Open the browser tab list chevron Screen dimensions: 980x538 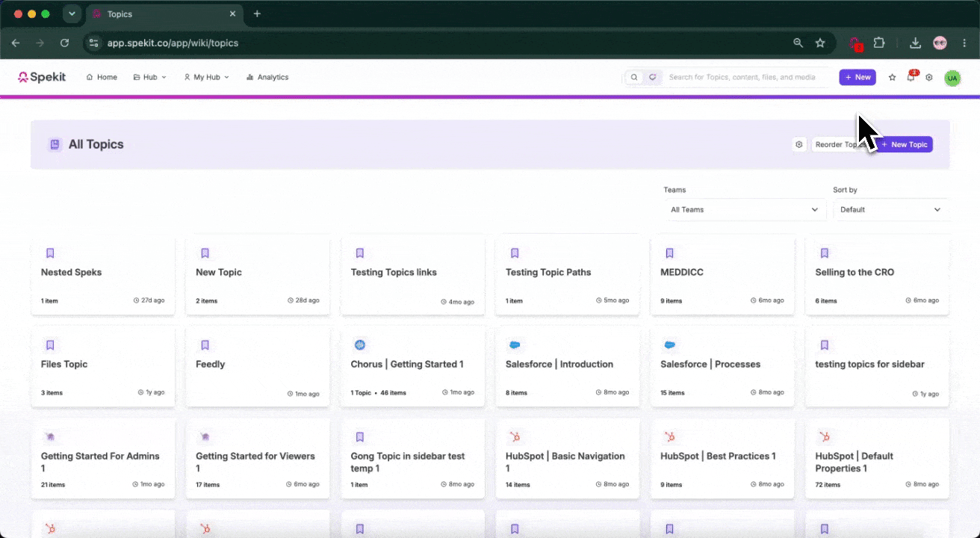click(x=72, y=13)
